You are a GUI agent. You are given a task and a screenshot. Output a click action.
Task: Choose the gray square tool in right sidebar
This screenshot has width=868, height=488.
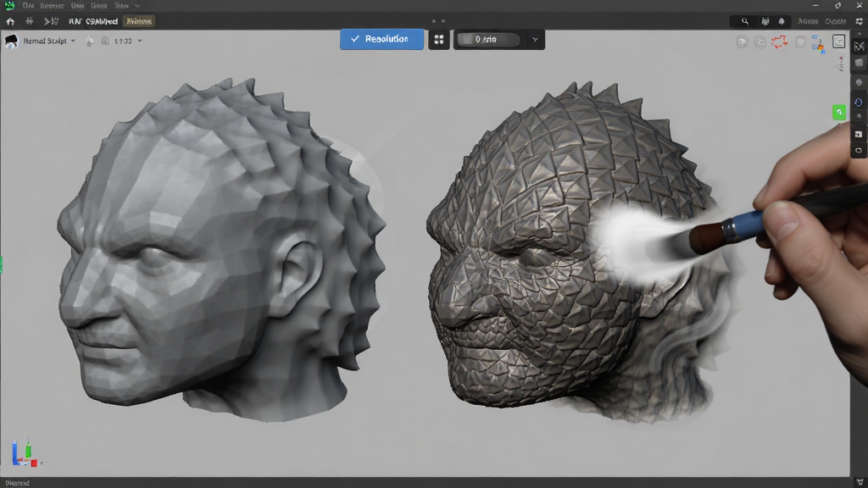[859, 63]
